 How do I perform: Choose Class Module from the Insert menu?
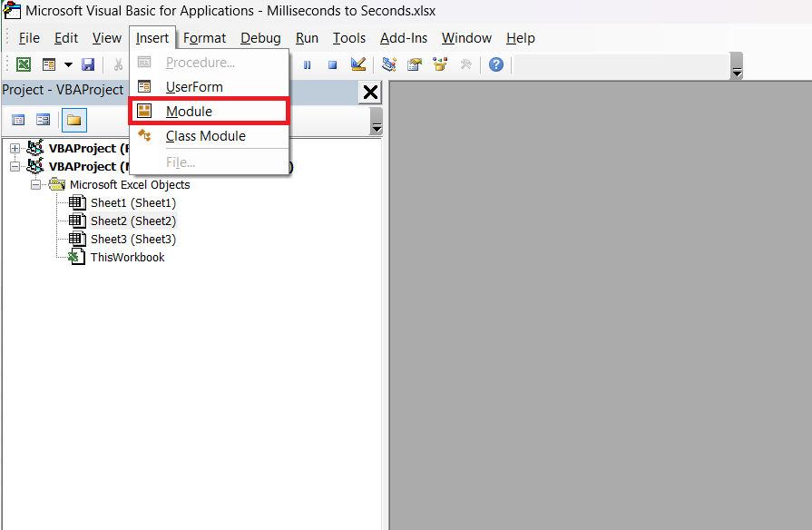210,136
